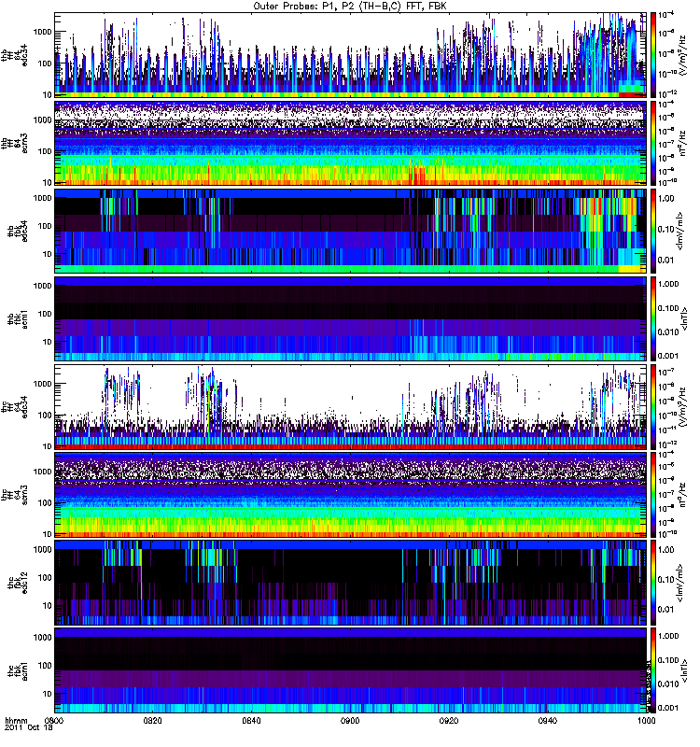Image resolution: width=700 pixels, height=747 pixels.
Task: Click the color bar of the second panel
Action: [654, 143]
